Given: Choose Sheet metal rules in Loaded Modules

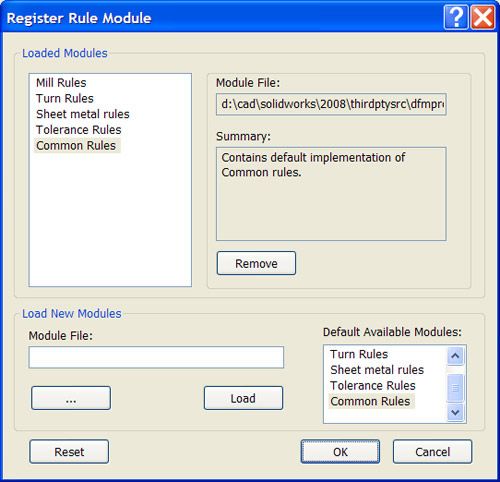Looking at the screenshot, I should (x=83, y=114).
